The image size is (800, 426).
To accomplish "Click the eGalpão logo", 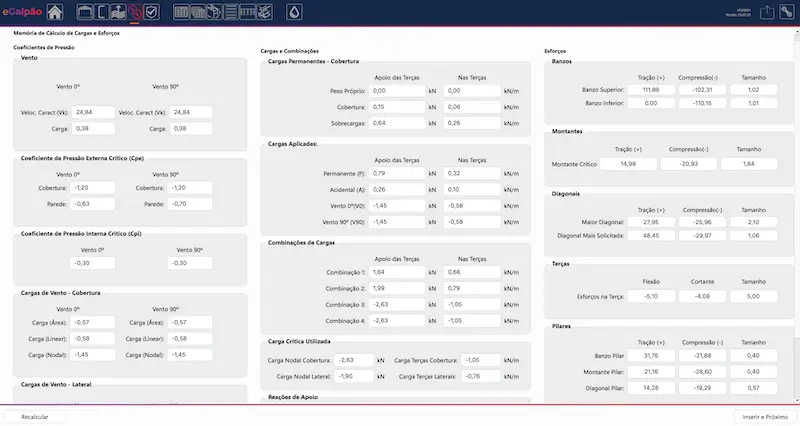I will (21, 12).
